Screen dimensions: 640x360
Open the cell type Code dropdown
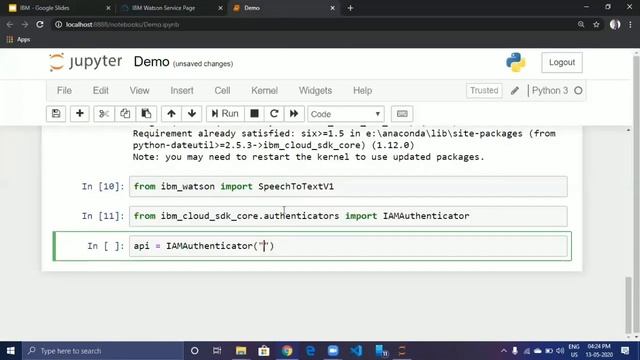coord(346,114)
